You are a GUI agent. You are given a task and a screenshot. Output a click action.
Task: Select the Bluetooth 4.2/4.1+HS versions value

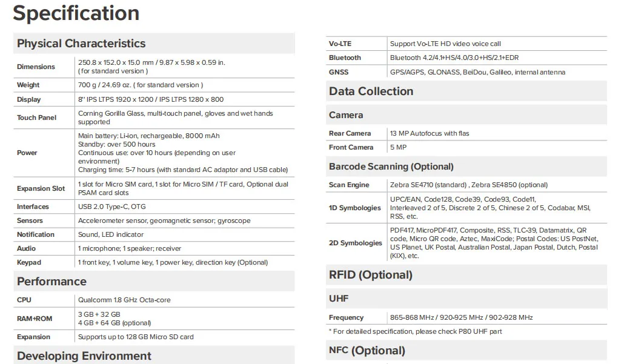click(x=454, y=58)
